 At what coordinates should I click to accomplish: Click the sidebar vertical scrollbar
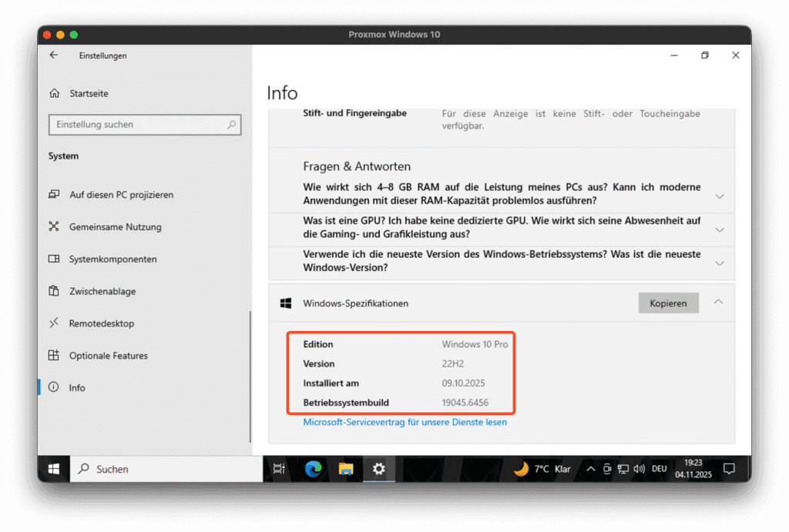click(249, 376)
